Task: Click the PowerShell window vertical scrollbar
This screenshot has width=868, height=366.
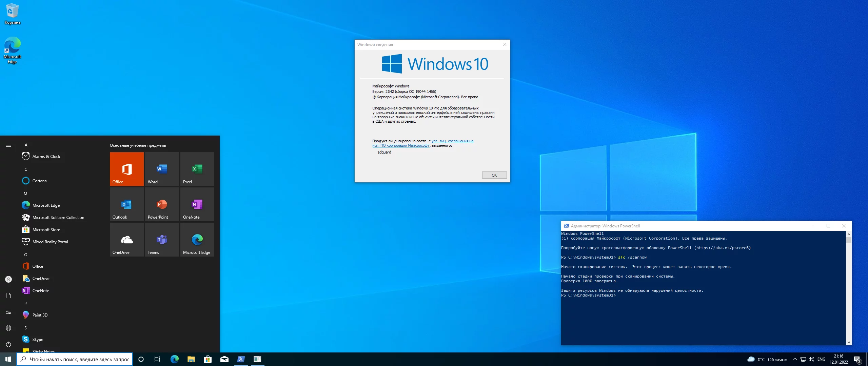Action: [849, 288]
